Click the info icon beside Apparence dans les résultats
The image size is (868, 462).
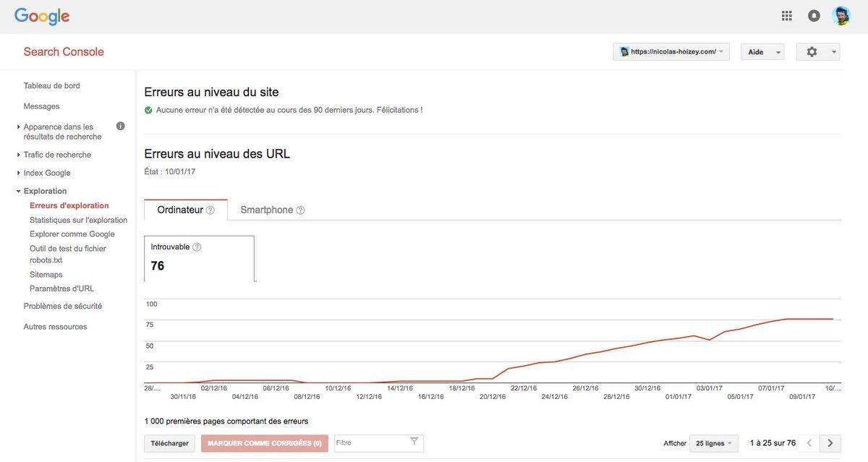point(120,126)
